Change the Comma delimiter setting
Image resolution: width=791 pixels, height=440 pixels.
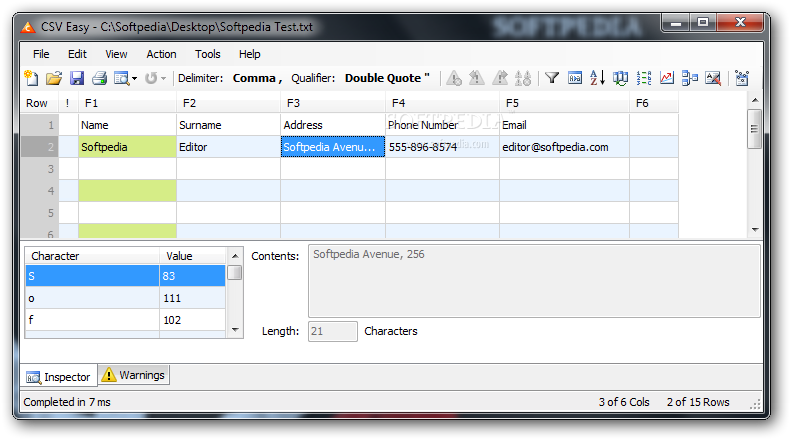pyautogui.click(x=257, y=78)
